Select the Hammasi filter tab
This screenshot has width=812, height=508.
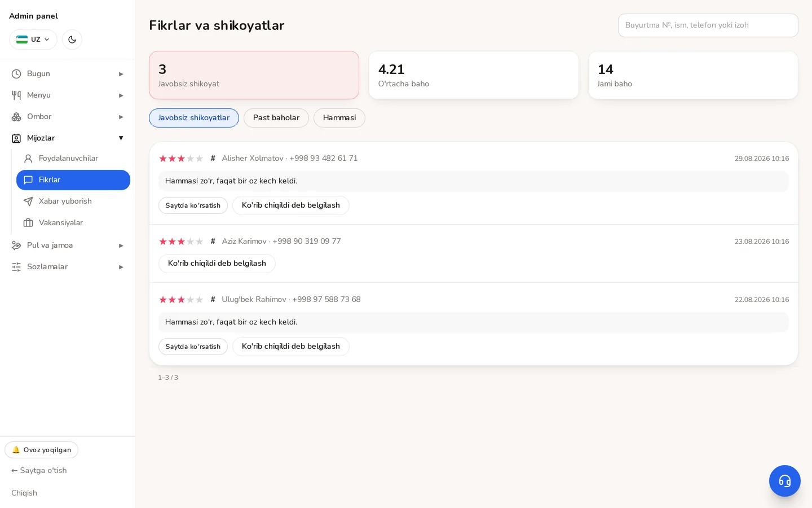tap(339, 118)
